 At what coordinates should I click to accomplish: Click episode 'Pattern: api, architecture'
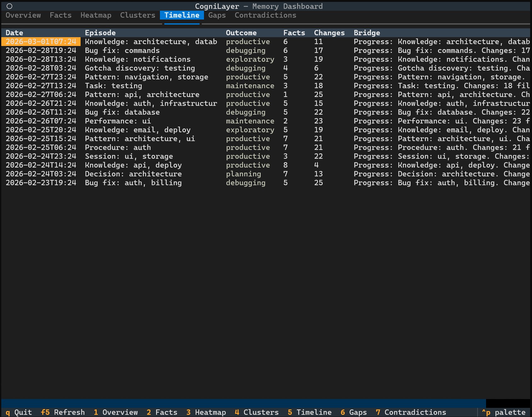(142, 94)
